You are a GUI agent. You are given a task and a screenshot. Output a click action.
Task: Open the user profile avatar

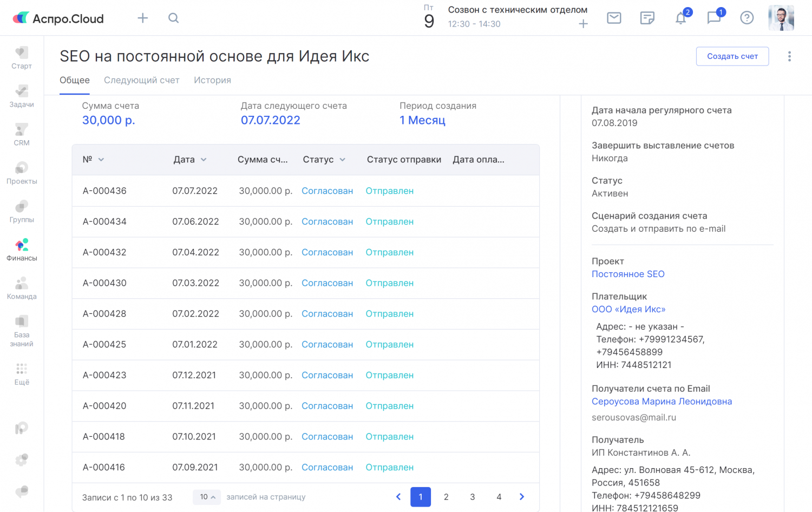pyautogui.click(x=781, y=18)
